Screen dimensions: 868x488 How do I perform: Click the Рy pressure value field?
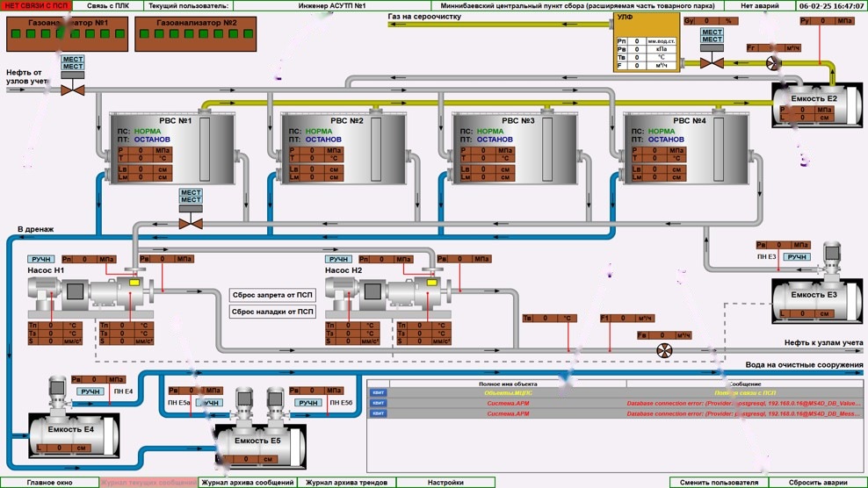tap(827, 21)
